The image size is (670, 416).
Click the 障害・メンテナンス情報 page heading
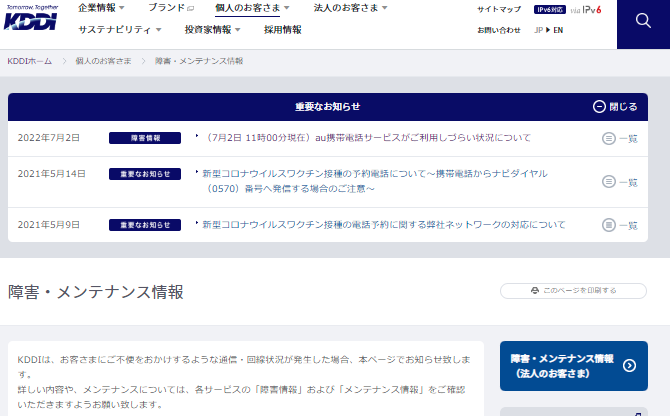(96, 292)
